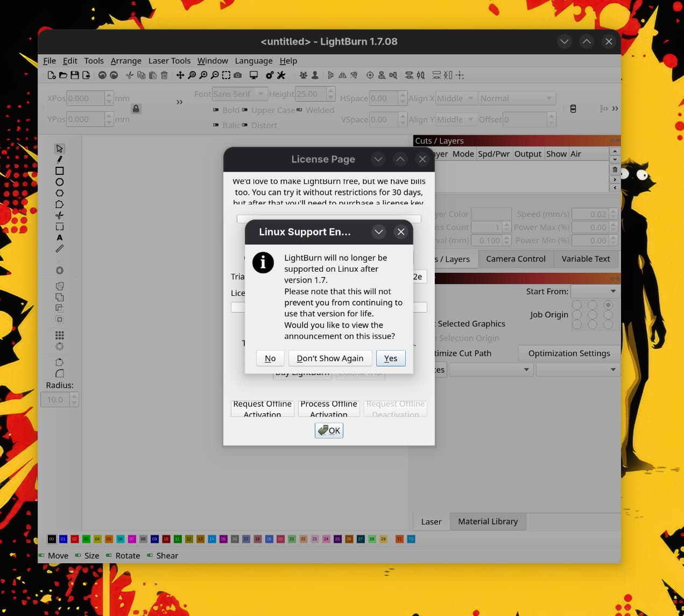
Task: Open Device Settings wrench icon
Action: pyautogui.click(x=281, y=75)
